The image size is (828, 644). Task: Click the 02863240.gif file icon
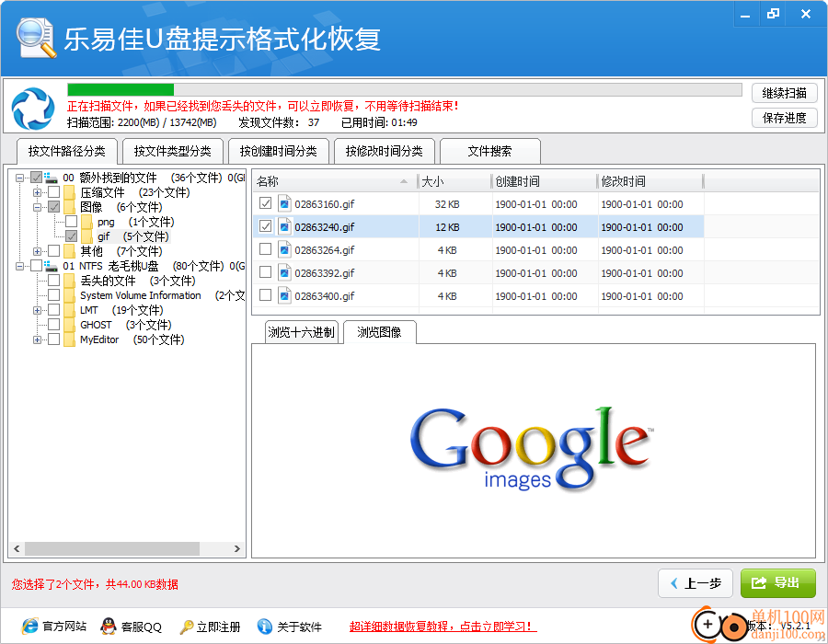284,227
